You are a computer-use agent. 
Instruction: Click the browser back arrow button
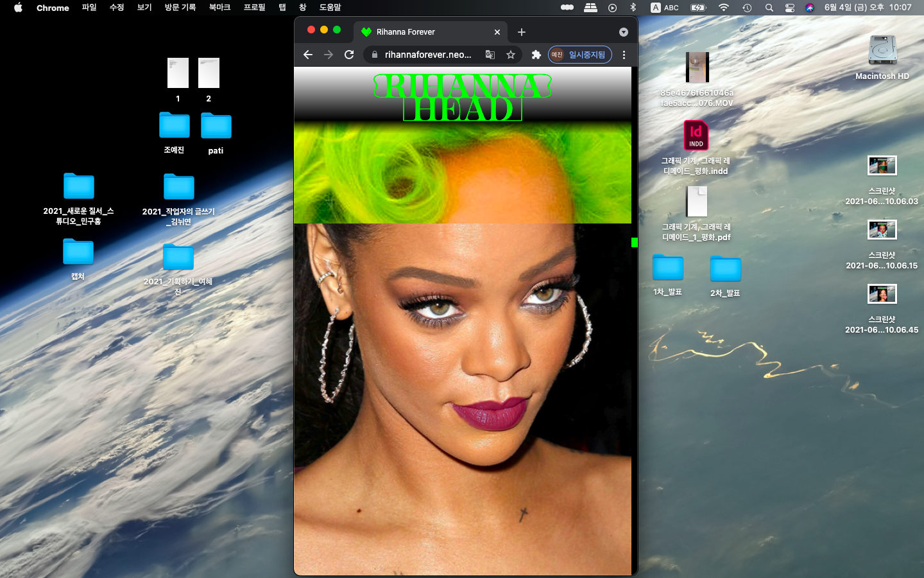tap(308, 55)
